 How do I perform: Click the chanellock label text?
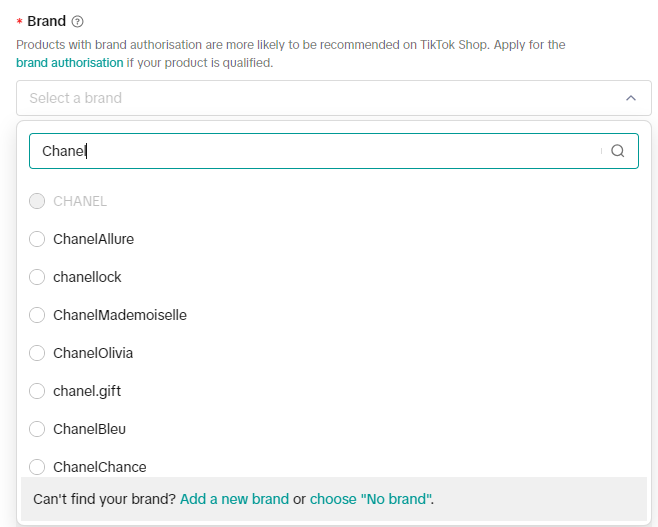(87, 277)
